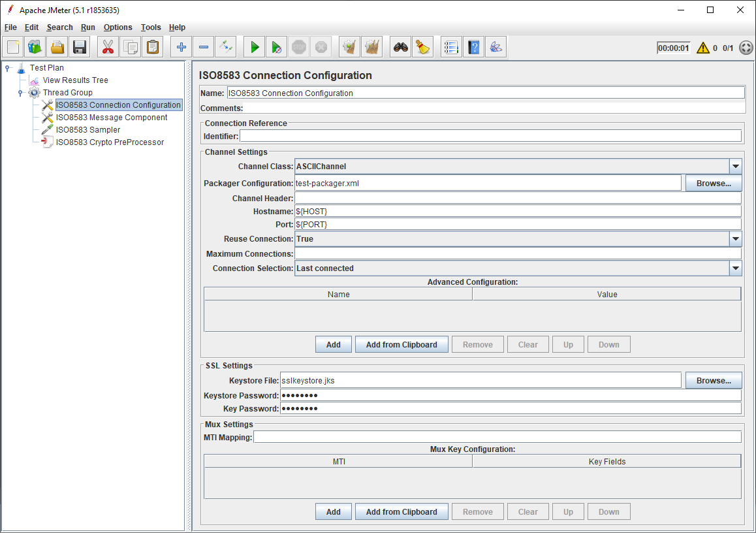Open the Reuse Connection dropdown

735,239
